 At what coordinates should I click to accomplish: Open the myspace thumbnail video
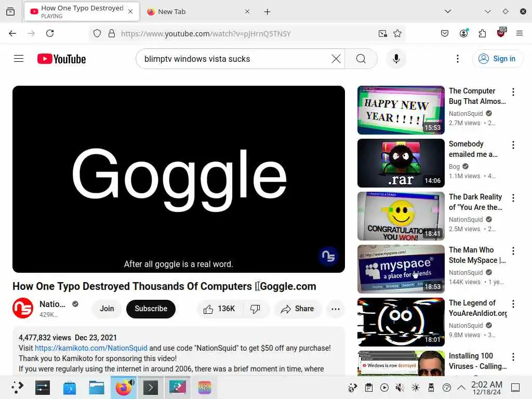pyautogui.click(x=401, y=269)
